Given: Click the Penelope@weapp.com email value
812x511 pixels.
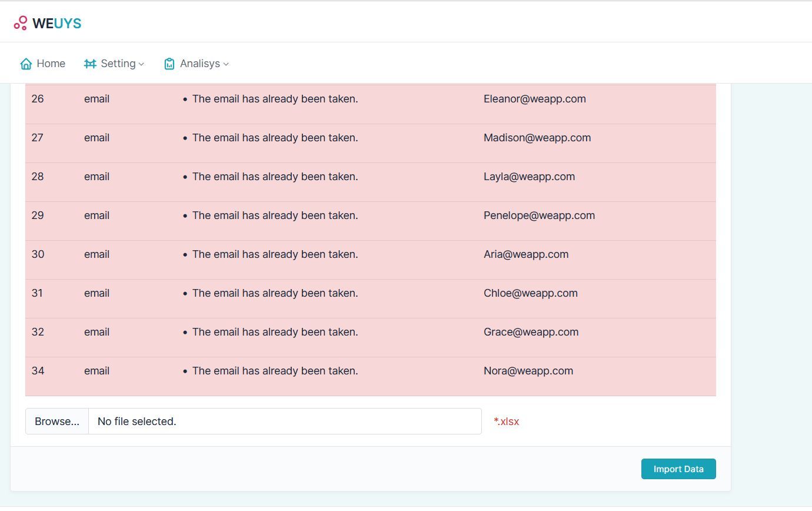Looking at the screenshot, I should 539,215.
